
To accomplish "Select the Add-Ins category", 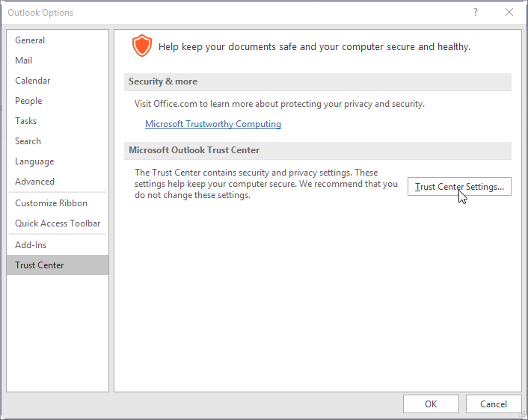I will click(58, 244).
